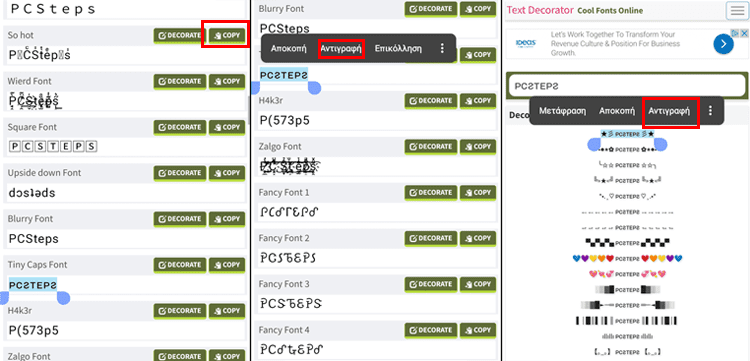Select the Fancy Font 2 styled text
Image resolution: width=750 pixels, height=361 pixels.
click(x=288, y=258)
